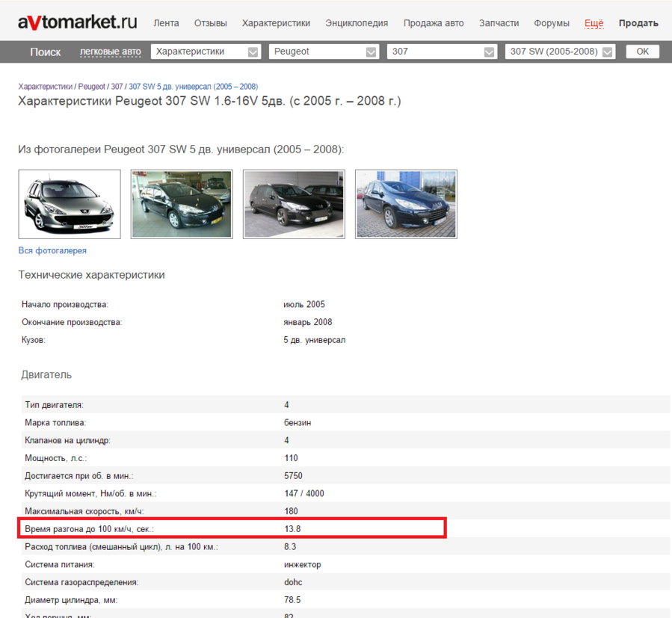Click the Максимальная скорость, км/ч label

[84, 511]
